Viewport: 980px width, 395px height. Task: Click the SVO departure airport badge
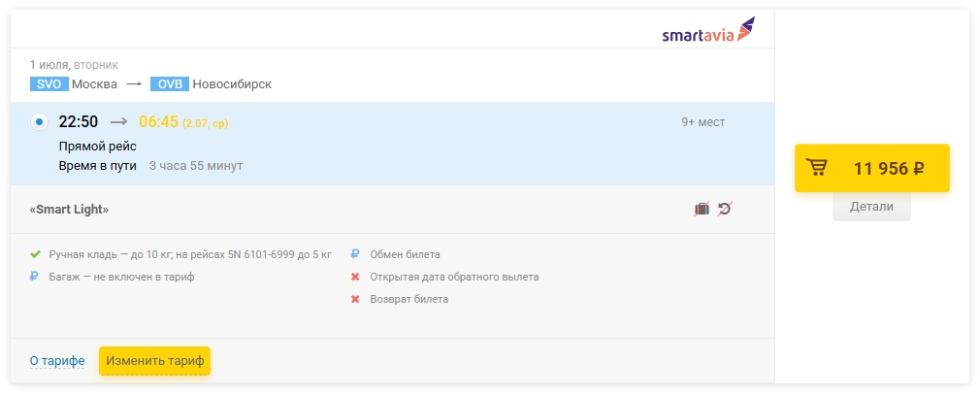(x=49, y=84)
